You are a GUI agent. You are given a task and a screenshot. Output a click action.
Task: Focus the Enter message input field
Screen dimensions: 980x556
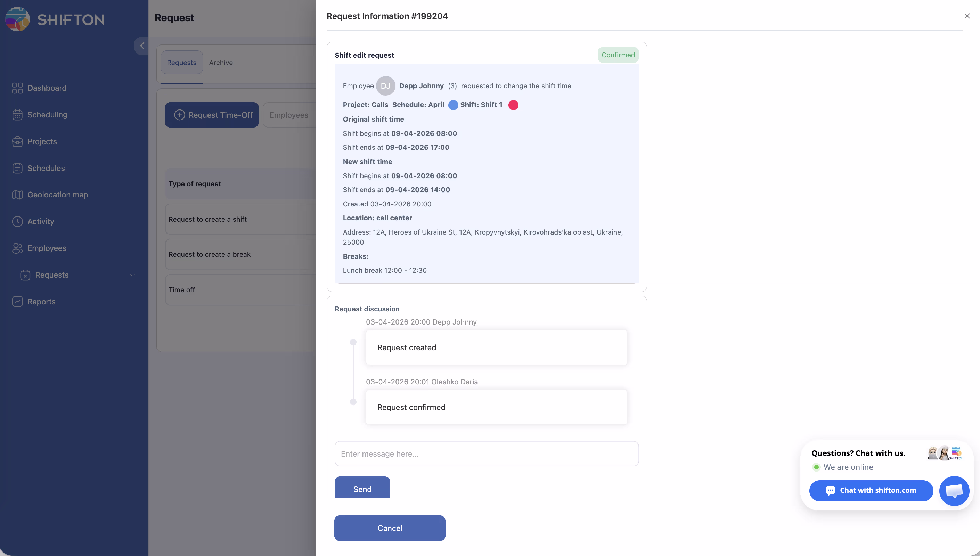pos(487,453)
